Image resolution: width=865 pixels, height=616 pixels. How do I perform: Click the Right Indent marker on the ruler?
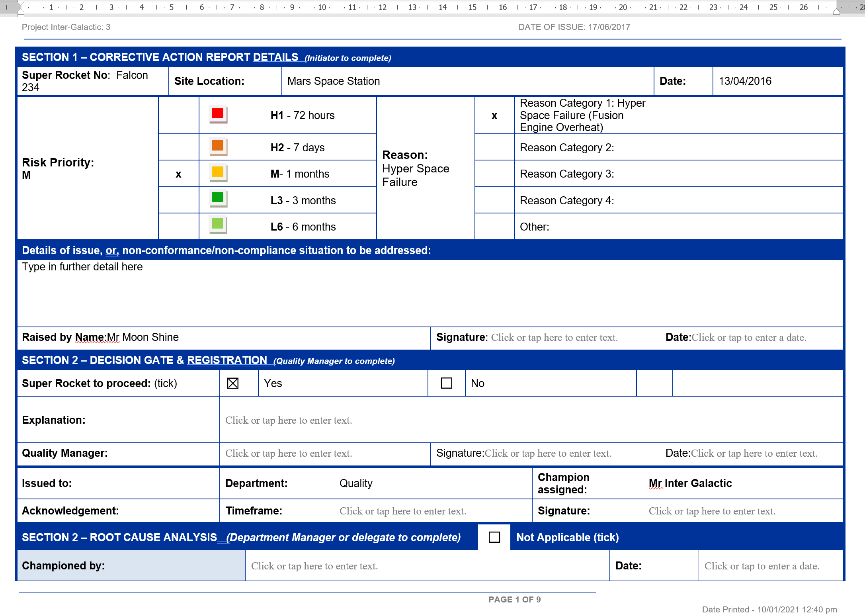click(x=837, y=12)
